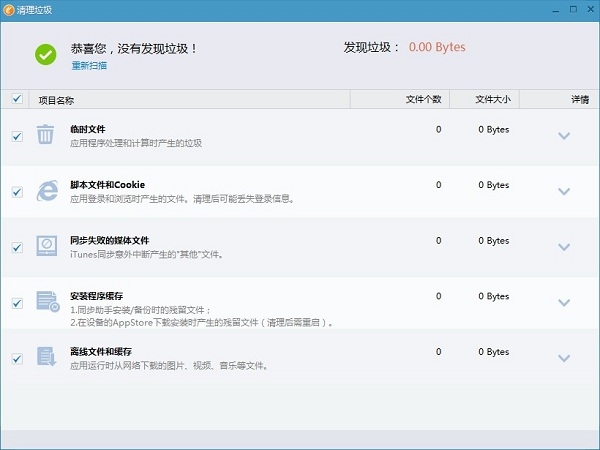Viewport: 600px width, 450px height.
Task: Expand details for 脚本文件和Cookie row
Action: (564, 191)
